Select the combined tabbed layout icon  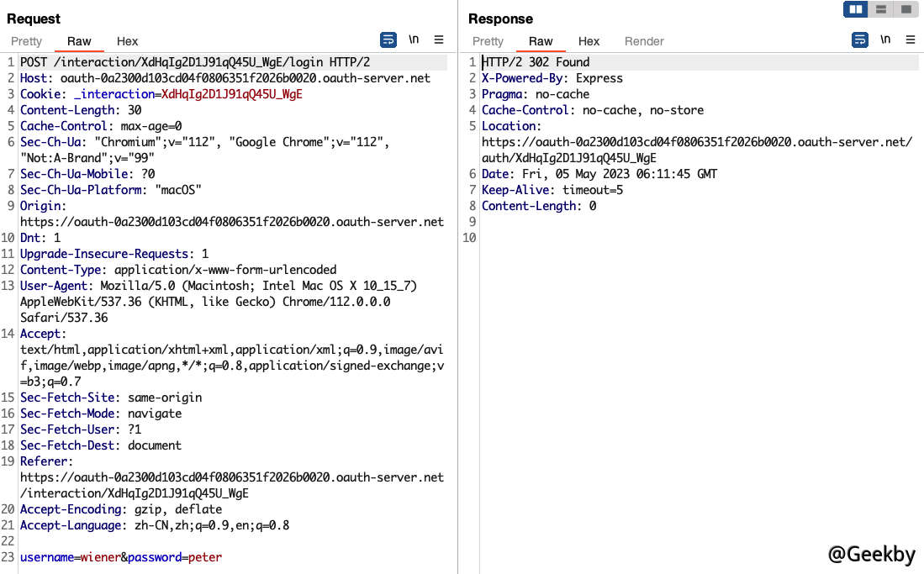(906, 9)
